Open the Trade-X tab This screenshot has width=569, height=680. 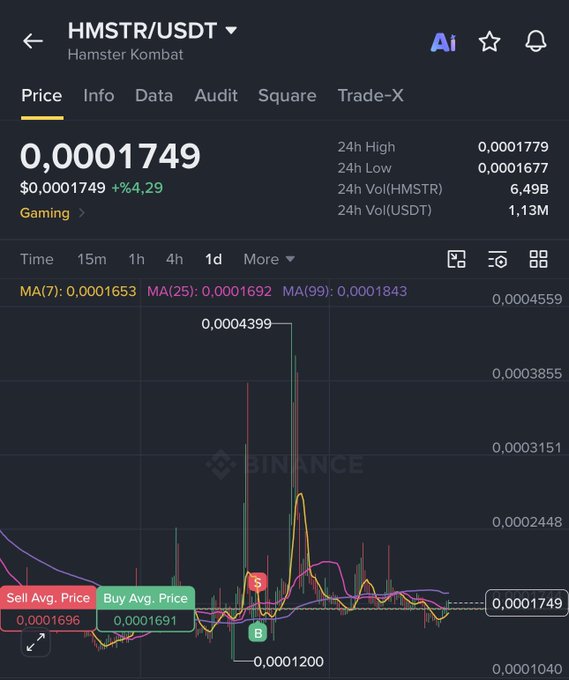point(370,95)
